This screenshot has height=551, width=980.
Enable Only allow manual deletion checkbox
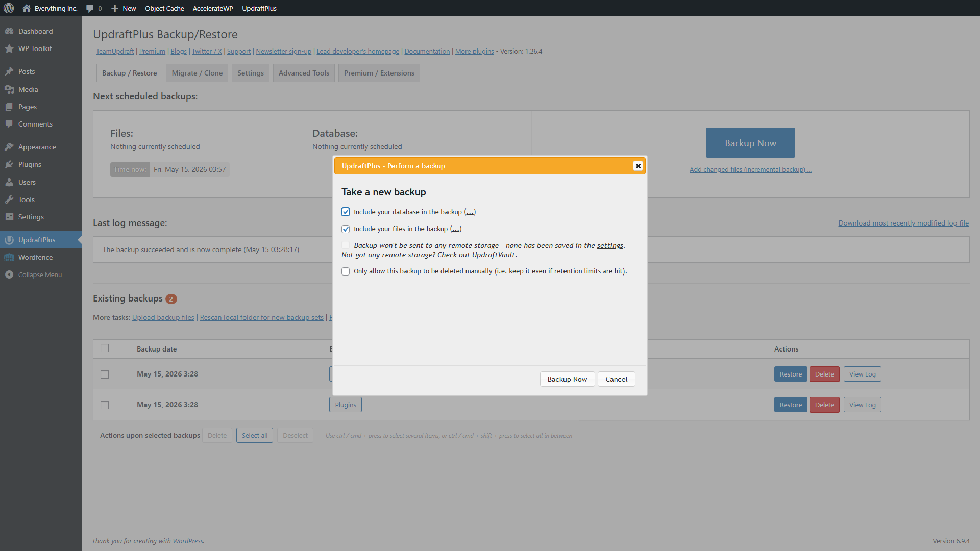click(346, 271)
